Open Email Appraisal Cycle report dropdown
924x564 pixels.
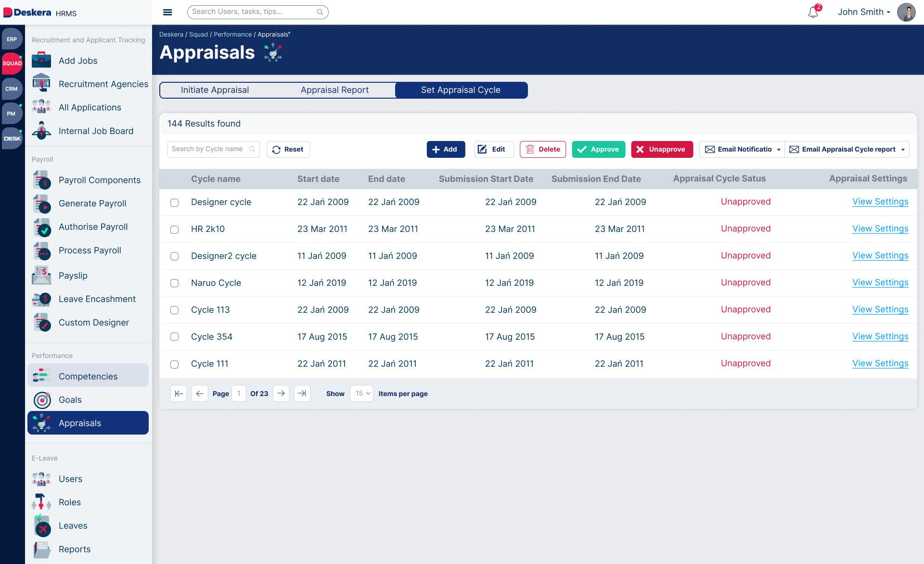tap(902, 150)
